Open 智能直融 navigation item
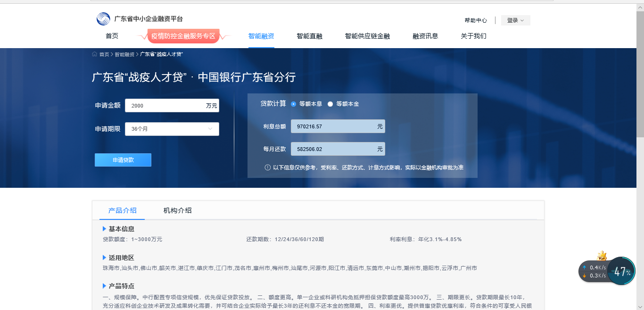The height and width of the screenshot is (310, 644). tap(310, 36)
